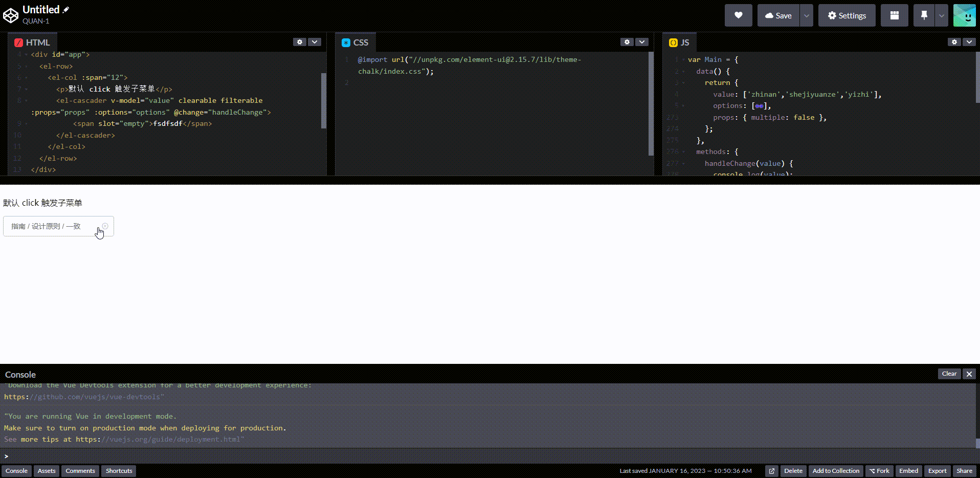Click the 'Untitled' pen title
The height and width of the screenshot is (478, 980).
[x=41, y=10]
